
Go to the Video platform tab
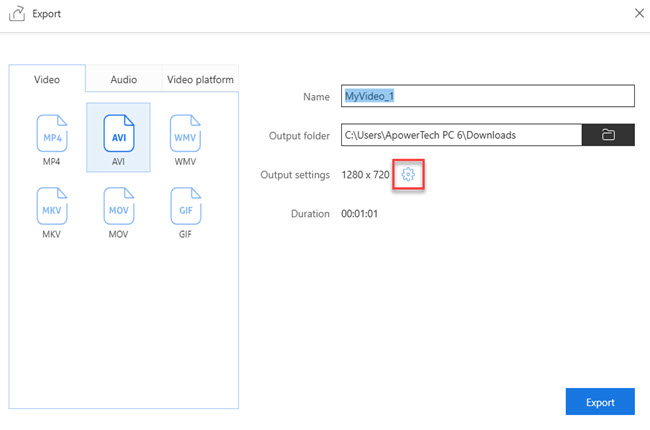coord(200,80)
